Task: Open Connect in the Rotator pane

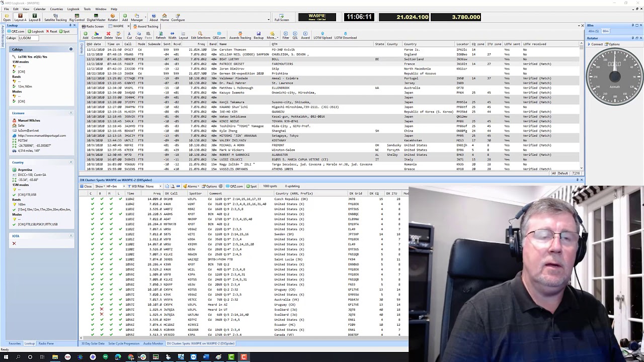Action: (x=595, y=44)
